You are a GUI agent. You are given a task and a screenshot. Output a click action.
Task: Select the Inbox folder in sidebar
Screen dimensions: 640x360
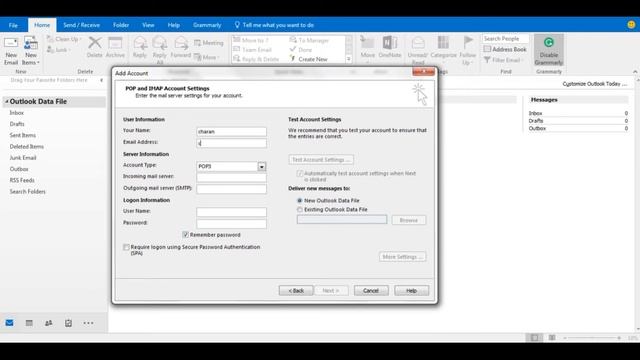(17, 113)
